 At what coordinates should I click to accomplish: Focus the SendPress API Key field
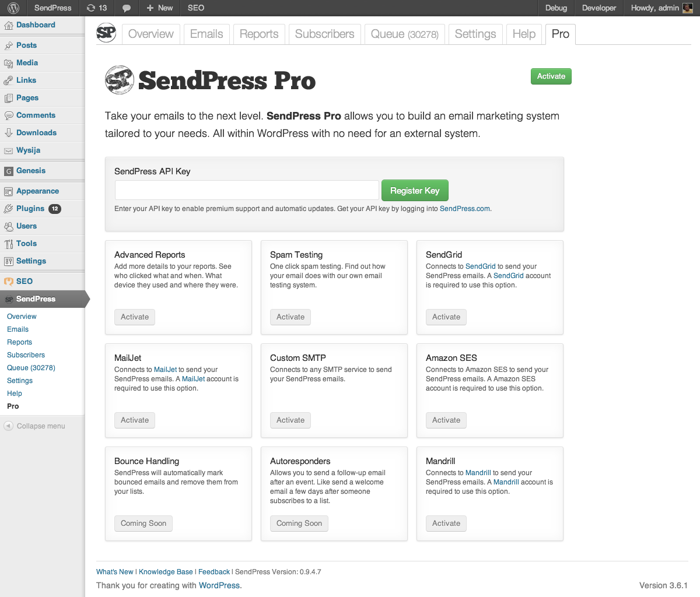[247, 190]
